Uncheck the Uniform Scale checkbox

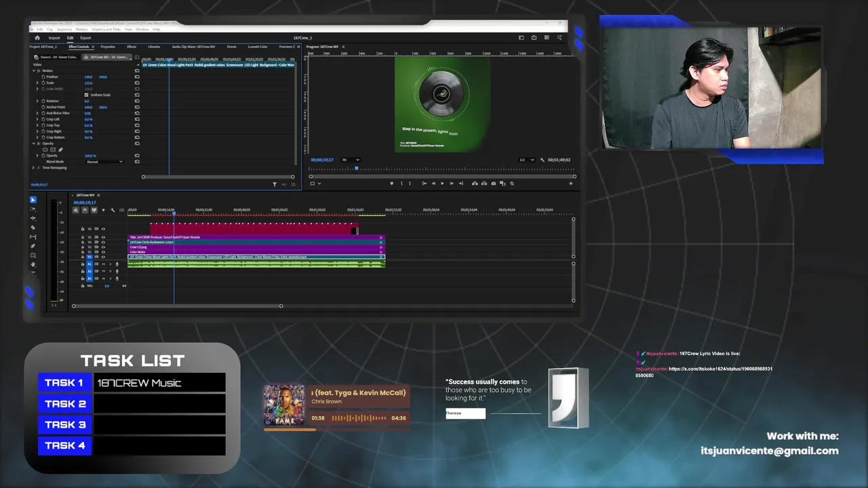point(86,95)
